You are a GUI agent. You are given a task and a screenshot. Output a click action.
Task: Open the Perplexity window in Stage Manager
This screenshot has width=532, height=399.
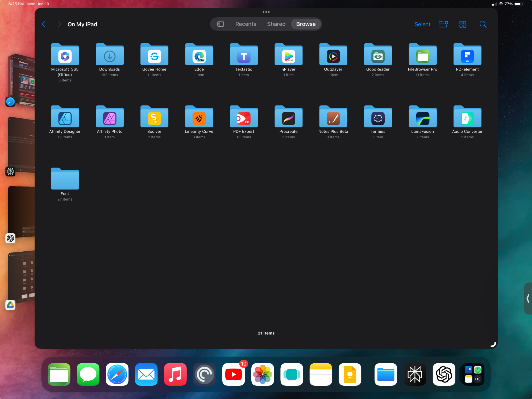(x=21, y=145)
